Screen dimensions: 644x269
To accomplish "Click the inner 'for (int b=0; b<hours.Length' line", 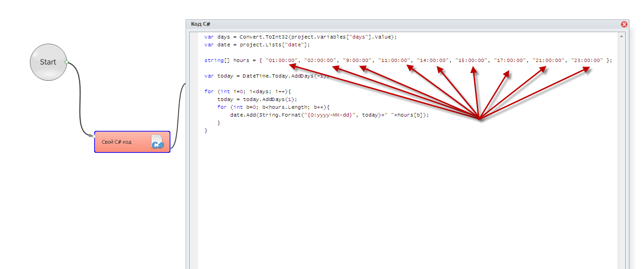I will click(274, 107).
